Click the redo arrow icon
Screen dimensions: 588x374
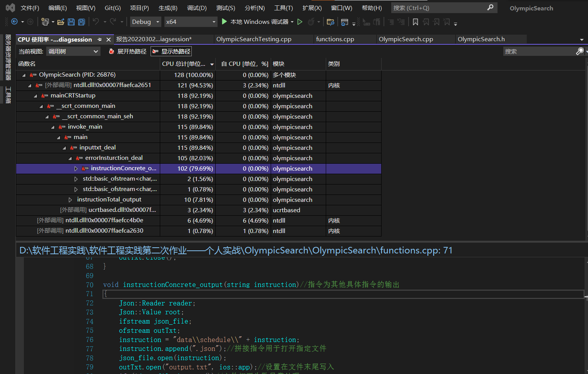point(113,22)
